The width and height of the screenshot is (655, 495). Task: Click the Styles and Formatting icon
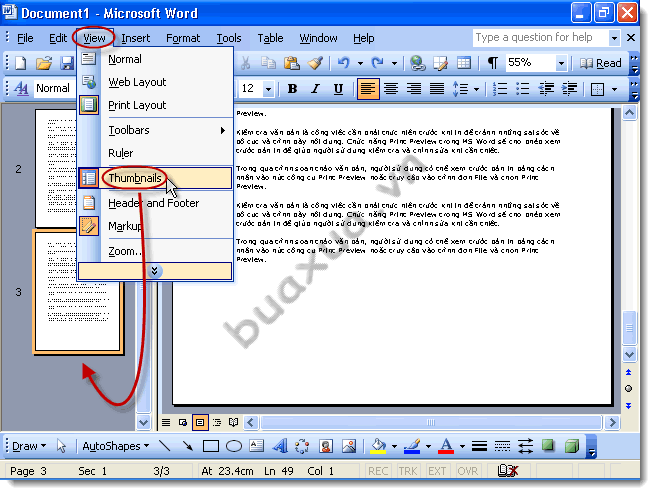click(21, 89)
